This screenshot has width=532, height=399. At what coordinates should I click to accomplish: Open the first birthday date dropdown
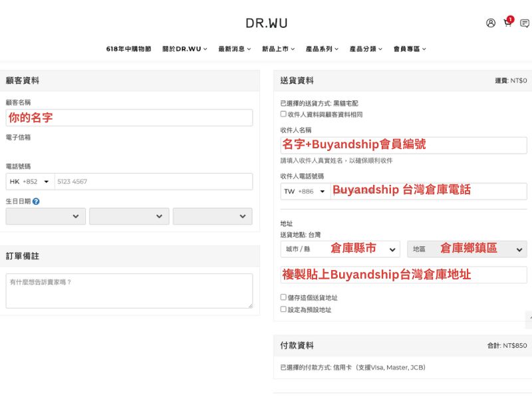tap(45, 216)
